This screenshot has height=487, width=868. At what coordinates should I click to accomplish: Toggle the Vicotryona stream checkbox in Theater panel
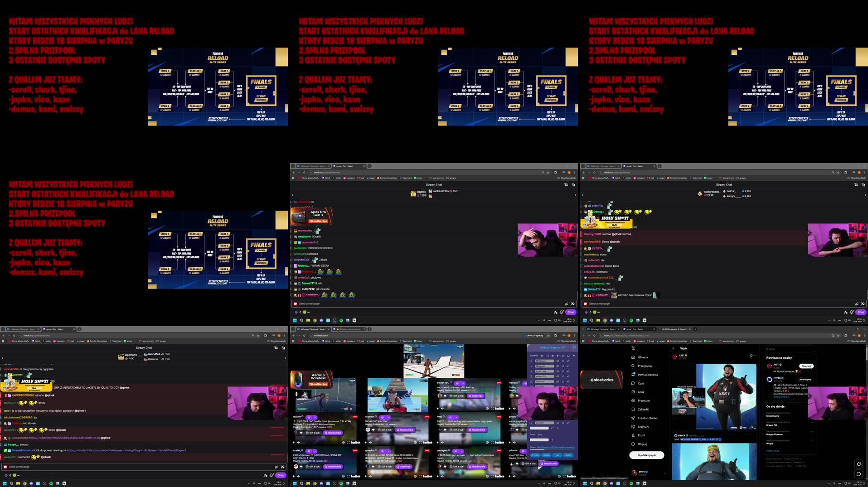(531, 371)
